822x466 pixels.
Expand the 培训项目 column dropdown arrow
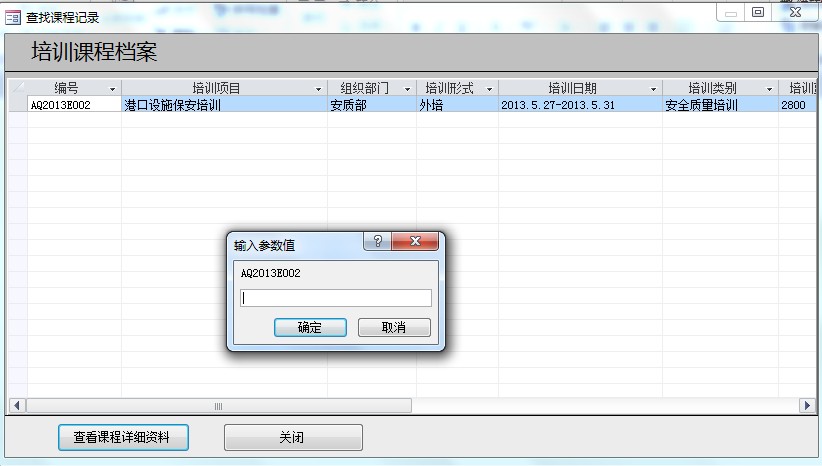tap(318, 89)
